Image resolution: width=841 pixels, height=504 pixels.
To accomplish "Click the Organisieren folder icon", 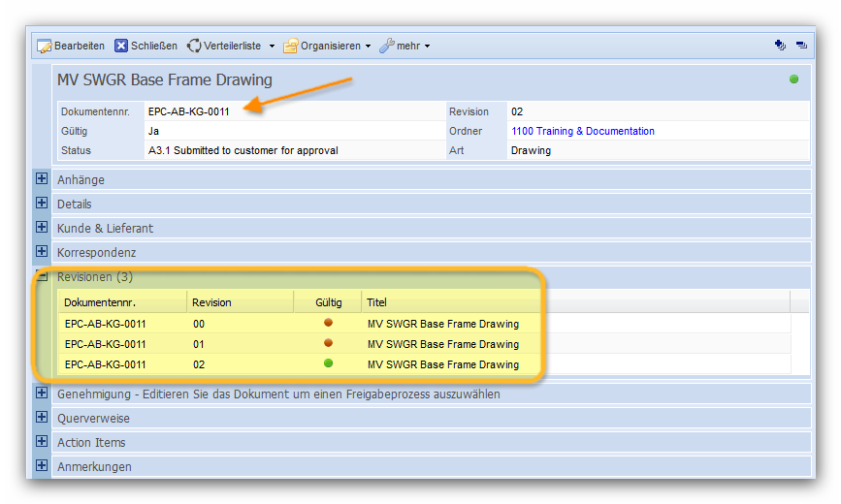I will 290,46.
